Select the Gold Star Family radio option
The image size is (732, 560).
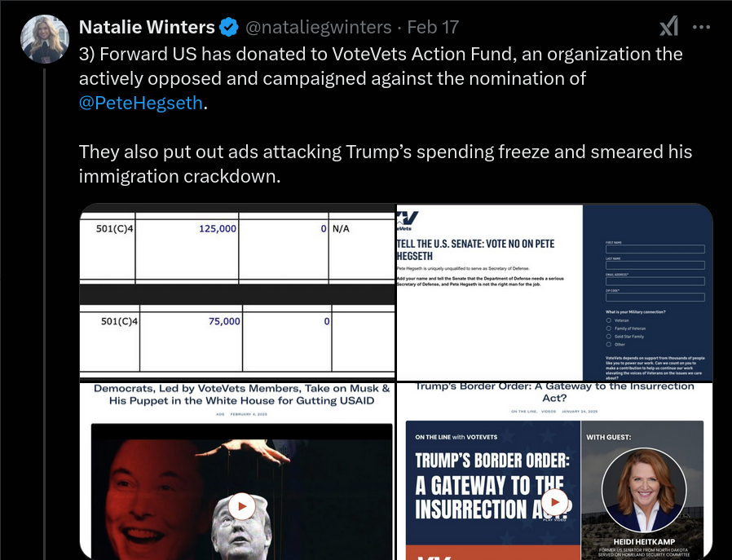pos(608,337)
